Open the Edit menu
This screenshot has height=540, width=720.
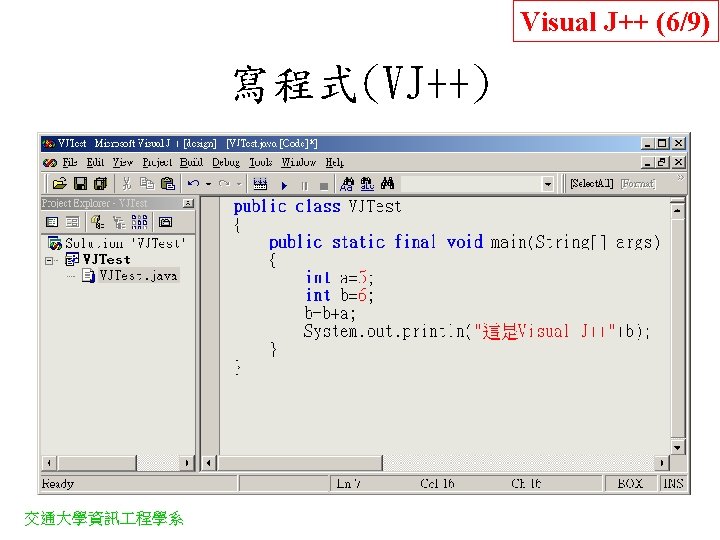tap(96, 163)
